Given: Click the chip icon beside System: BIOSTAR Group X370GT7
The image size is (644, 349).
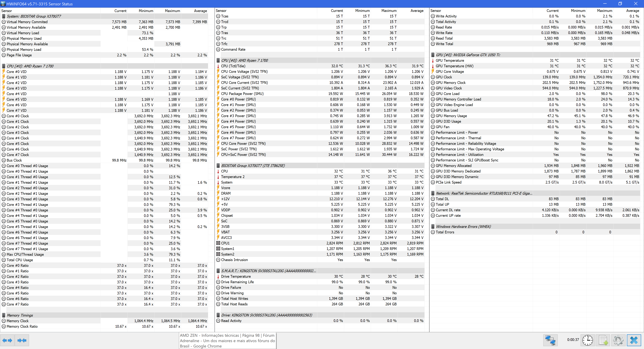Looking at the screenshot, I should [x=4, y=16].
